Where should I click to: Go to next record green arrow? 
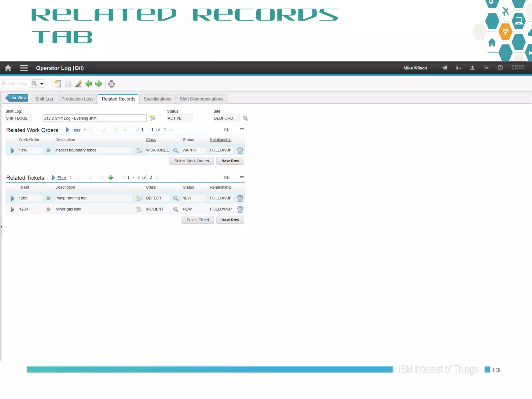click(x=98, y=83)
